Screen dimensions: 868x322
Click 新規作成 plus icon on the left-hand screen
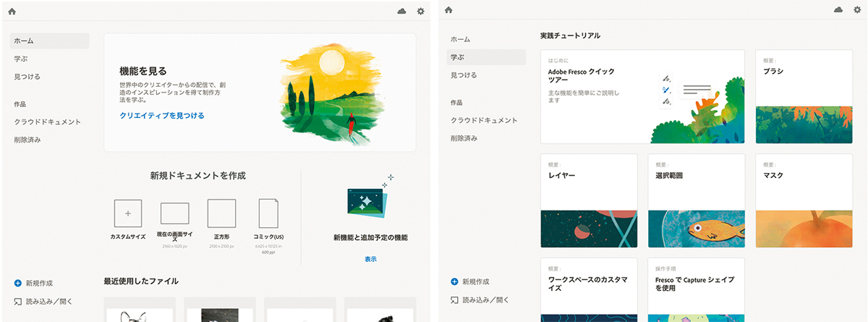tap(17, 283)
